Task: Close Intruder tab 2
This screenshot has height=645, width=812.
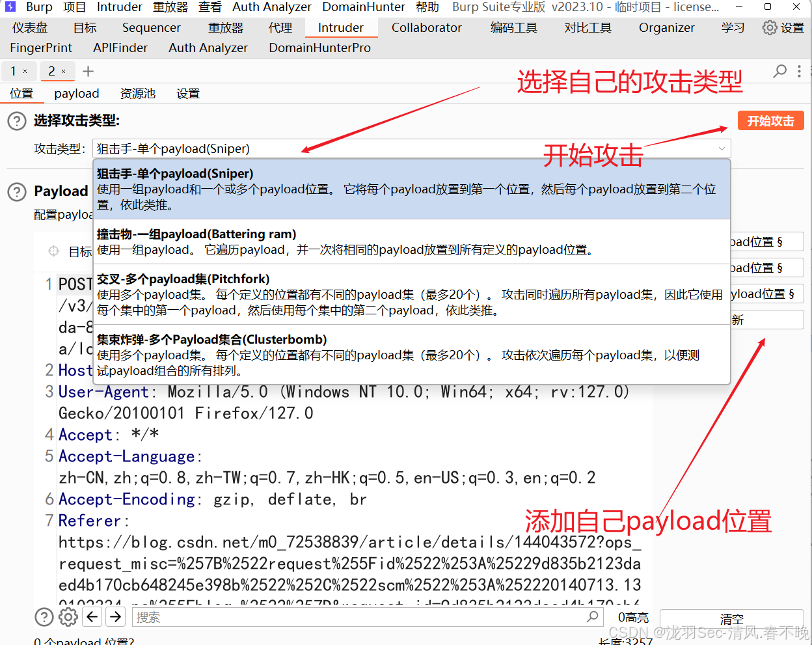Action: (x=64, y=71)
